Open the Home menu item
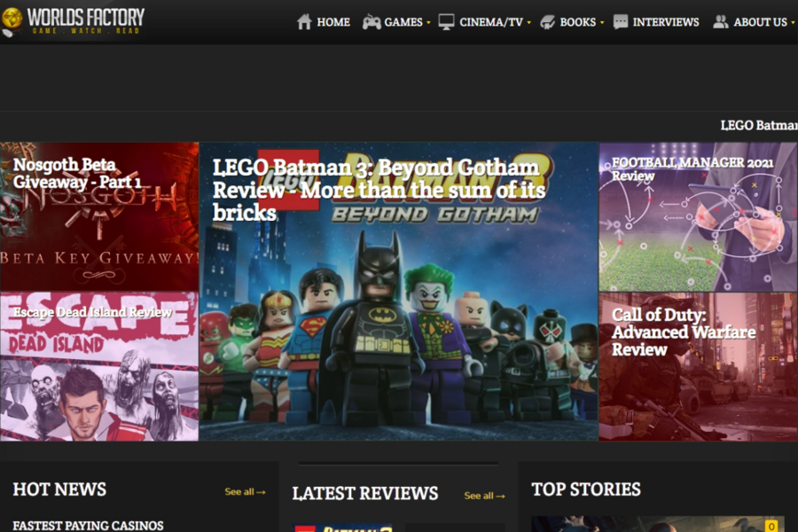798x532 pixels. 333,22
